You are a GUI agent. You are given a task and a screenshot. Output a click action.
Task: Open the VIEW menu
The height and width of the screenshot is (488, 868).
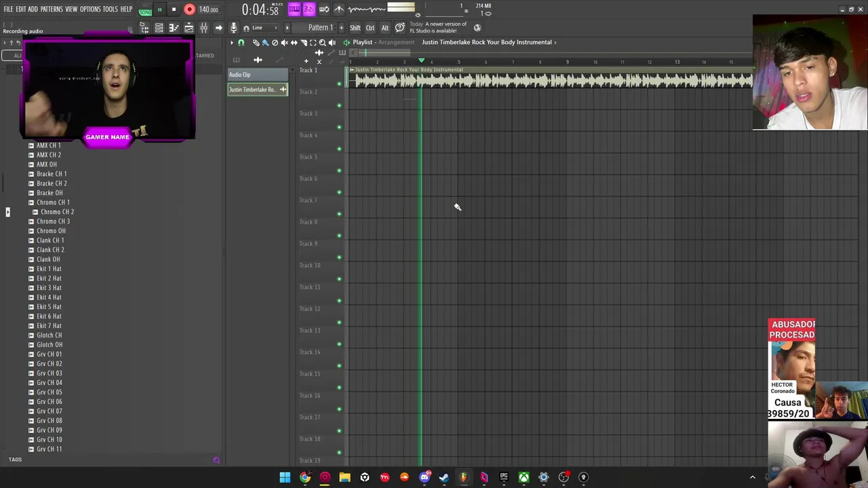coord(71,9)
